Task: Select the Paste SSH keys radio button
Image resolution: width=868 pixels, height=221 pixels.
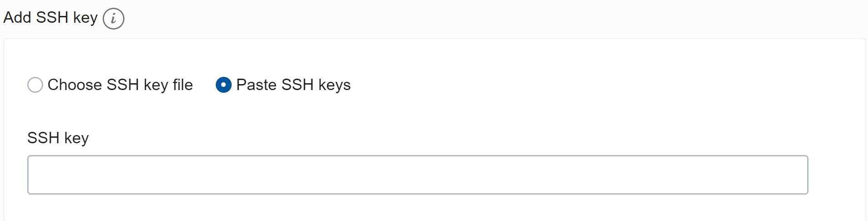Action: [223, 85]
